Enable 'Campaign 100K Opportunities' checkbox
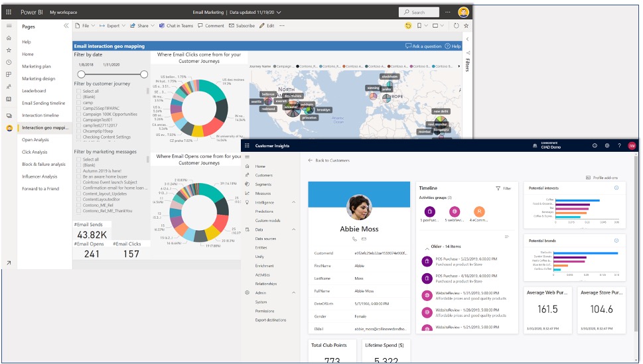The width and height of the screenshot is (643, 364). 78,114
